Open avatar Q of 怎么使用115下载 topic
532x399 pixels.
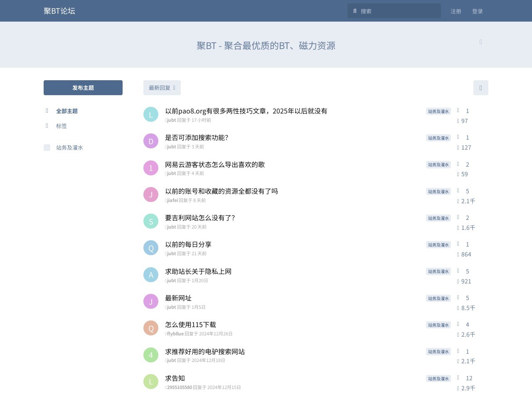(151, 328)
